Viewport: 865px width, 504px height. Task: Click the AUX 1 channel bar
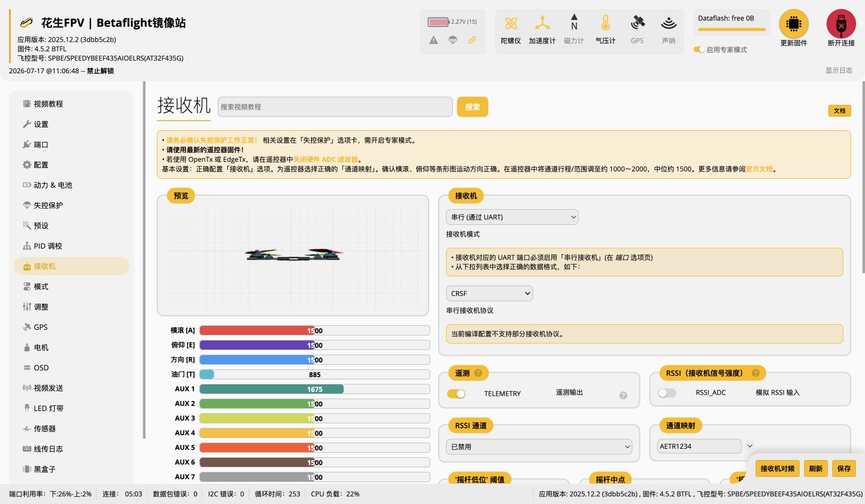pyautogui.click(x=315, y=389)
